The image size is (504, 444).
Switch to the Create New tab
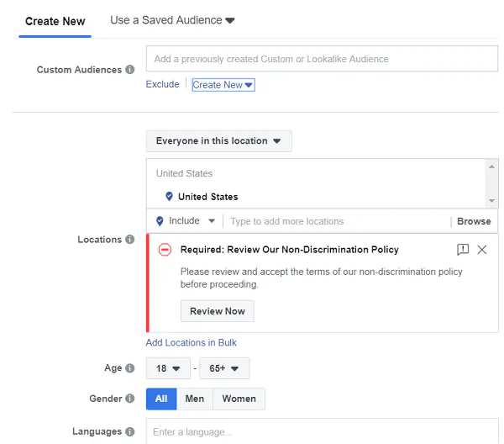[x=55, y=21]
